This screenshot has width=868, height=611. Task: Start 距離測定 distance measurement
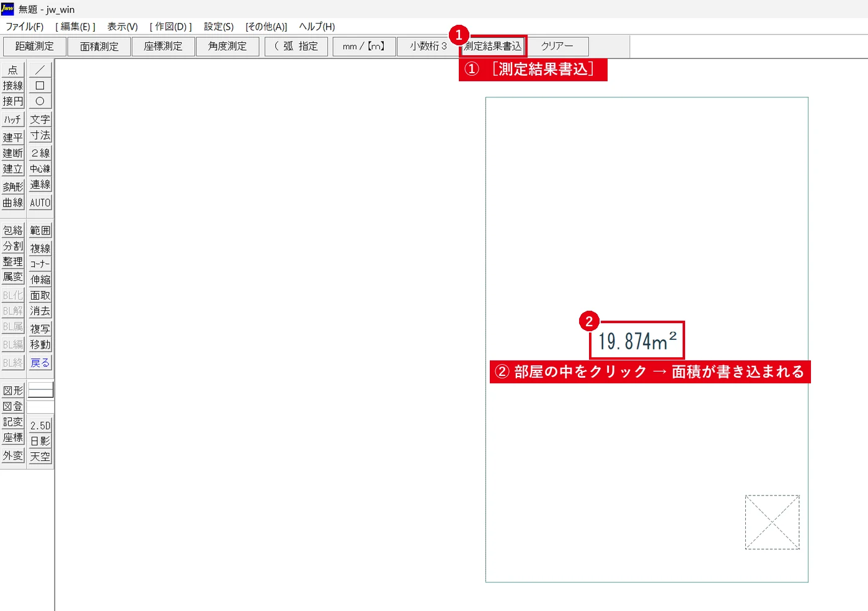[x=35, y=47]
